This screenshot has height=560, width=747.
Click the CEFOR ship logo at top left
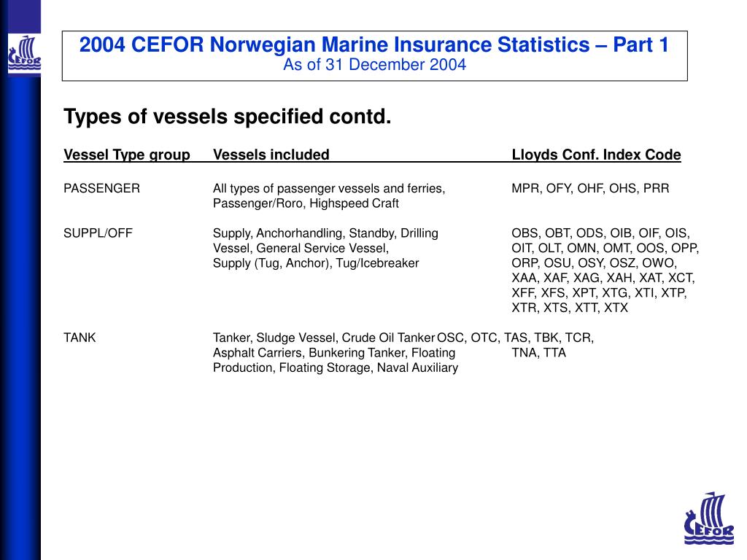click(x=24, y=54)
